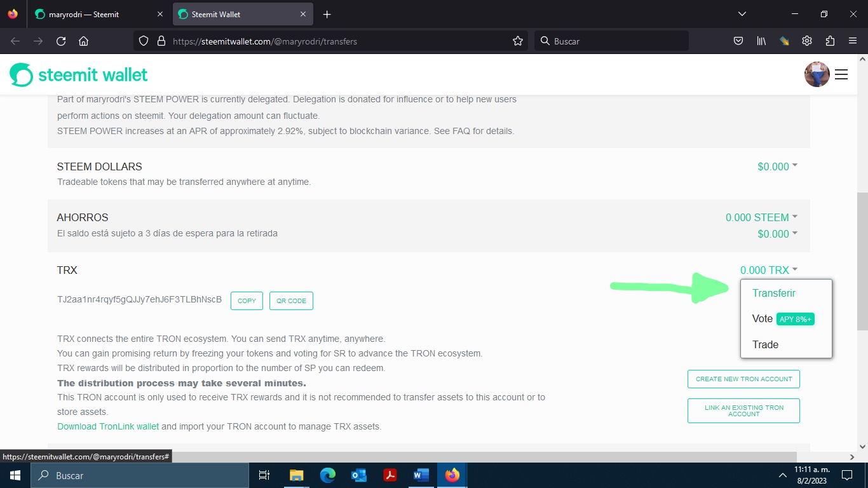Close the Steemit Wallet tab
This screenshot has height=488, width=868.
point(303,14)
